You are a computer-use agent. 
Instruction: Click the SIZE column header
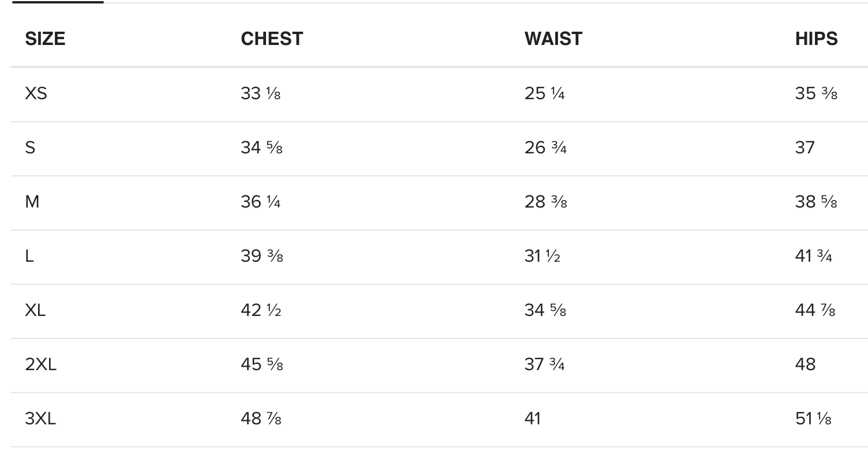point(45,39)
